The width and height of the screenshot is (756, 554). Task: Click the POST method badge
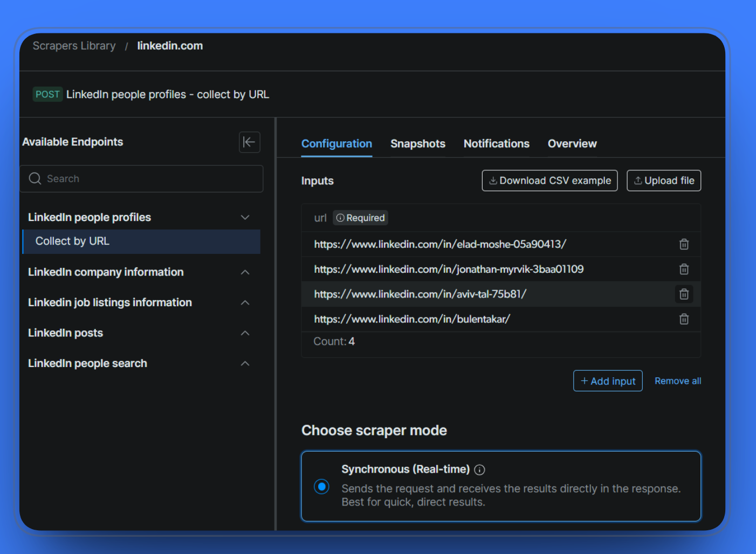click(x=47, y=94)
